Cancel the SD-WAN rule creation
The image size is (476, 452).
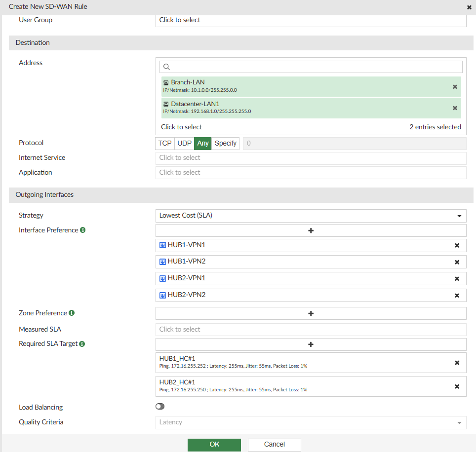point(274,445)
